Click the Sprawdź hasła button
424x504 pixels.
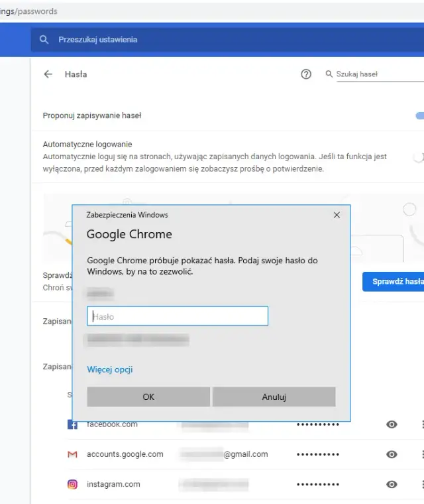pos(393,282)
